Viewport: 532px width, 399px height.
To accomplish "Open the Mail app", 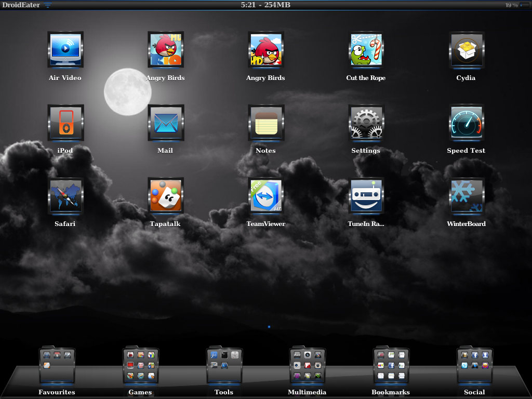I will (165, 123).
